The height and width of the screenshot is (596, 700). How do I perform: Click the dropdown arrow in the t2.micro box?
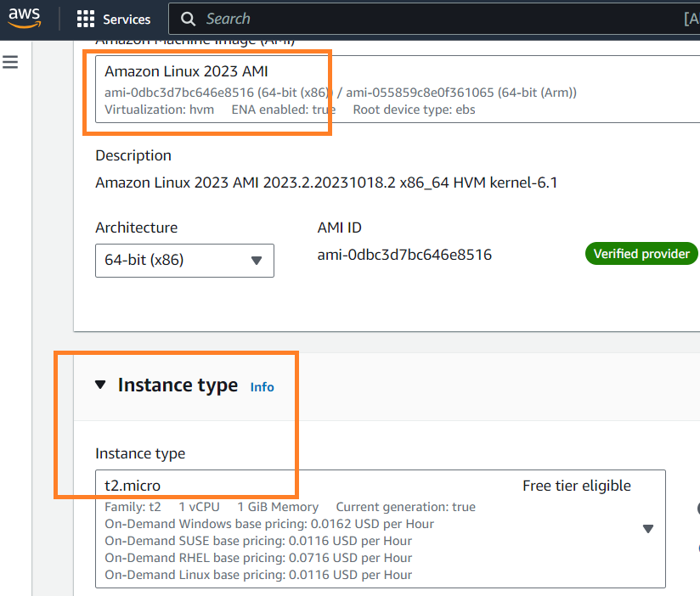(648, 528)
